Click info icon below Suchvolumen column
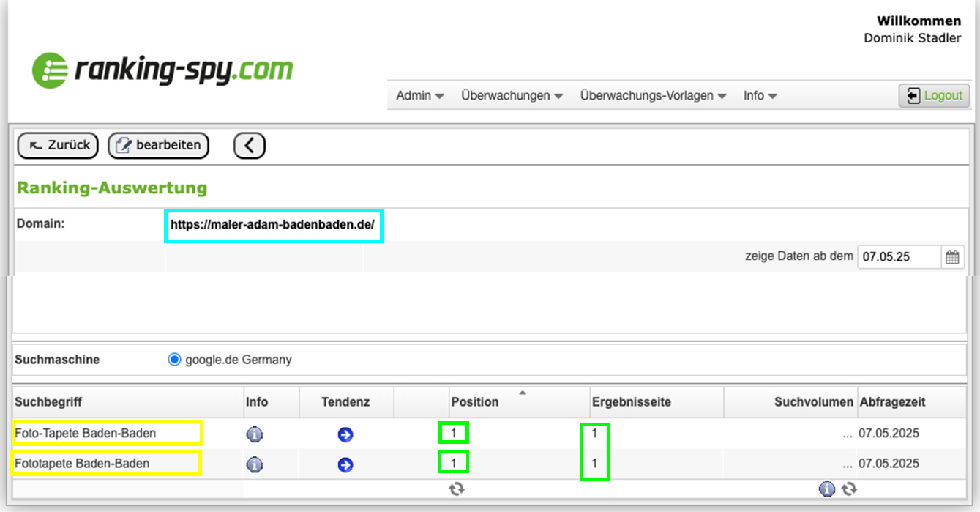980x512 pixels. [827, 489]
